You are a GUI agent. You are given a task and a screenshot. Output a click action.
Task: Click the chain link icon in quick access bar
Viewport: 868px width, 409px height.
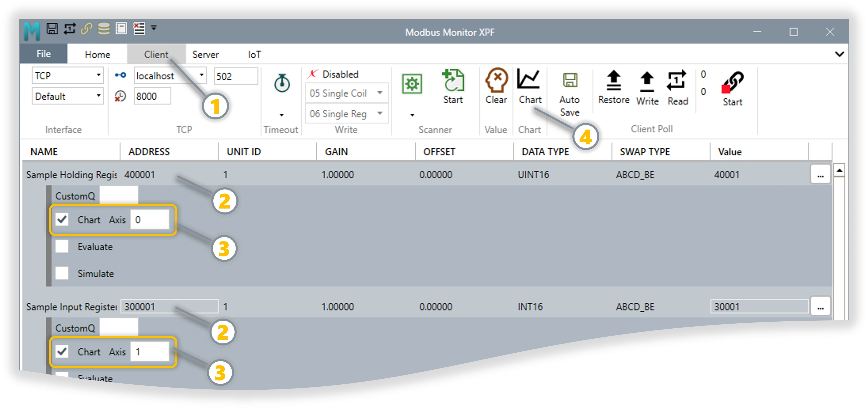[x=87, y=29]
